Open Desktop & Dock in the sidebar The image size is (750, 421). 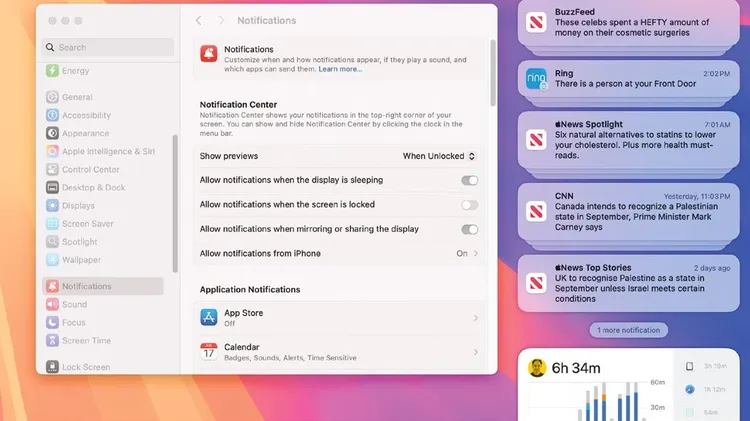pos(93,188)
